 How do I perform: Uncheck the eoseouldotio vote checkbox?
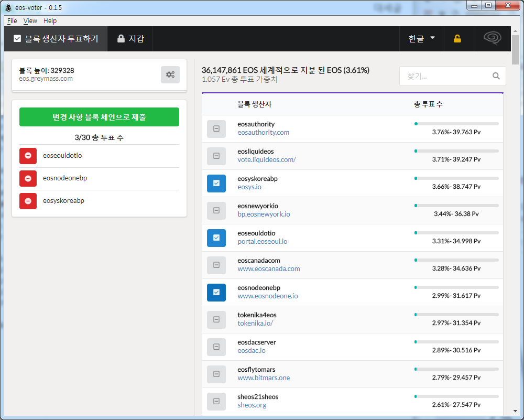tap(216, 238)
